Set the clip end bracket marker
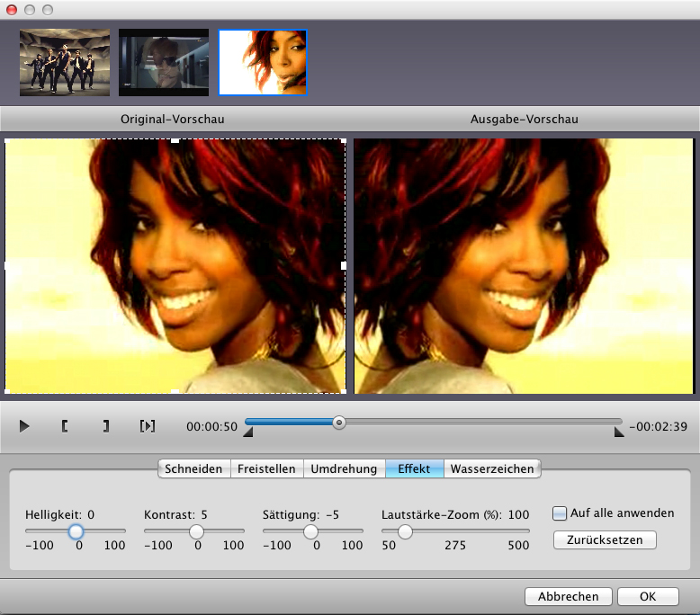Screen dimensions: 700x615 tap(105, 426)
